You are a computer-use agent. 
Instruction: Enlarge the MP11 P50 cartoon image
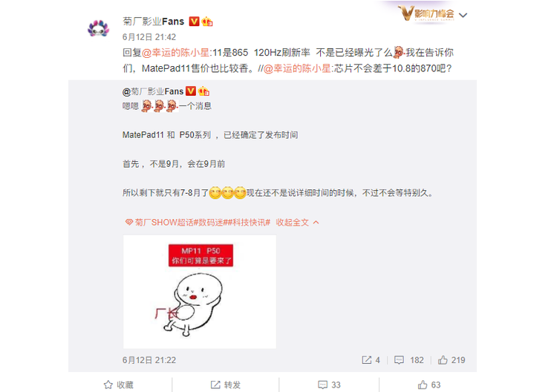click(200, 292)
